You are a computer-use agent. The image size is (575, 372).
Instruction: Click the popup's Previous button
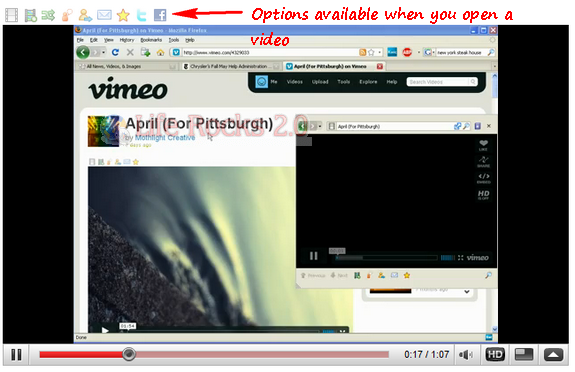click(313, 275)
